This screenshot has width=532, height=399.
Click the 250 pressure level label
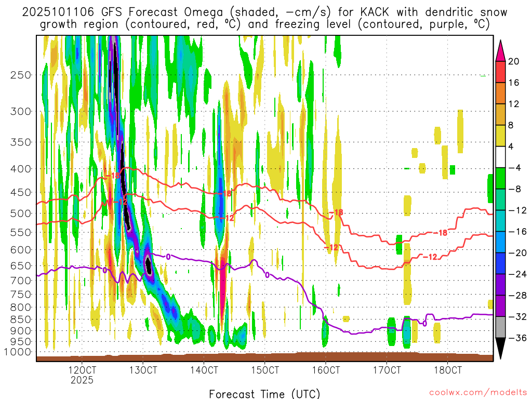coord(21,75)
